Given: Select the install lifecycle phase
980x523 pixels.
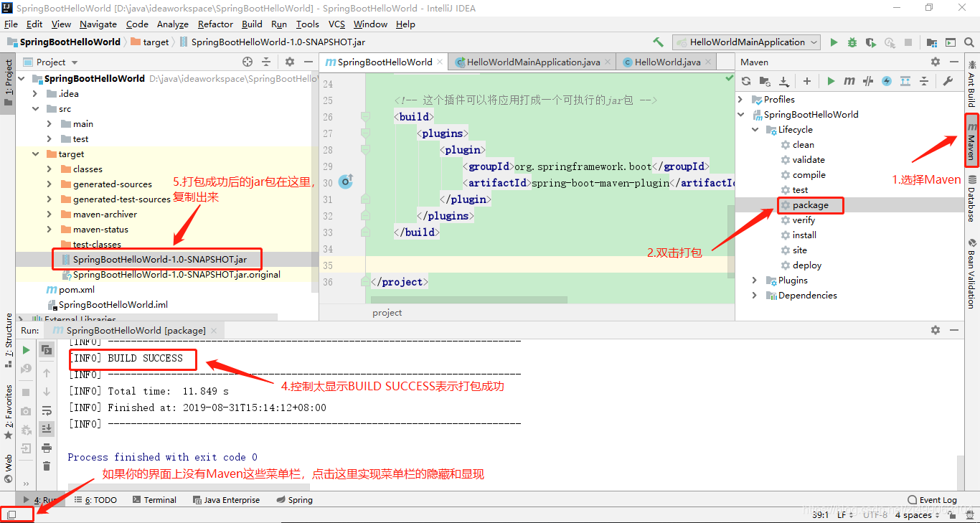Looking at the screenshot, I should [804, 235].
